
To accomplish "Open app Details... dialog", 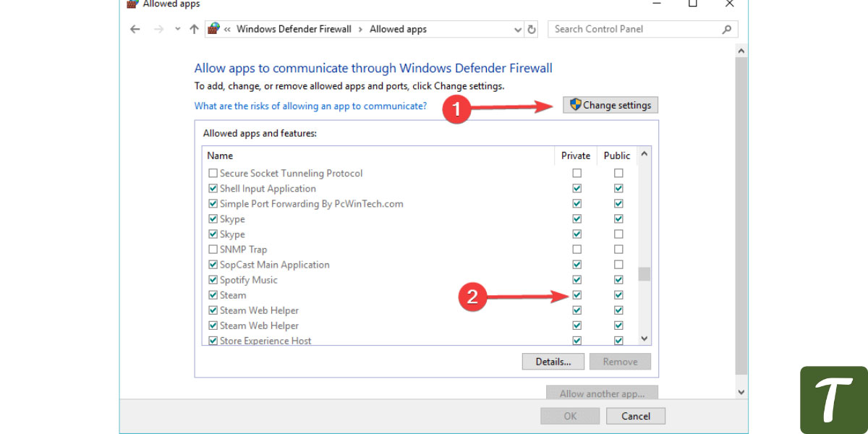I will coord(553,362).
